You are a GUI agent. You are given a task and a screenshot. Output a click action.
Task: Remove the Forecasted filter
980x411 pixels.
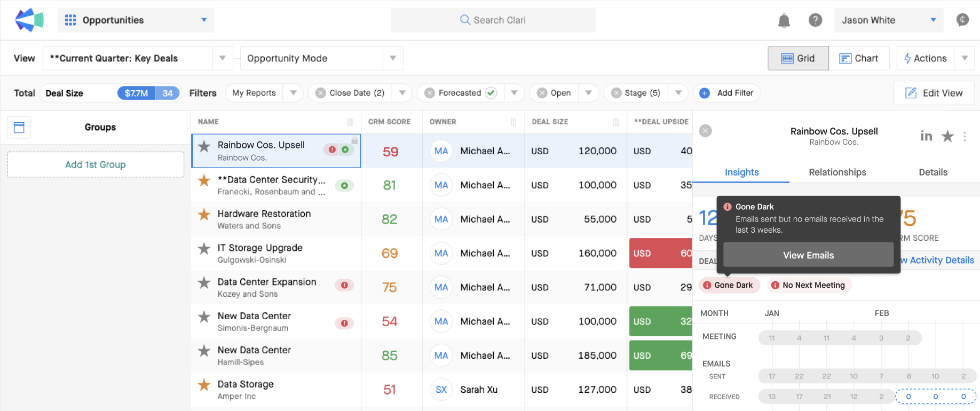pyautogui.click(x=429, y=93)
